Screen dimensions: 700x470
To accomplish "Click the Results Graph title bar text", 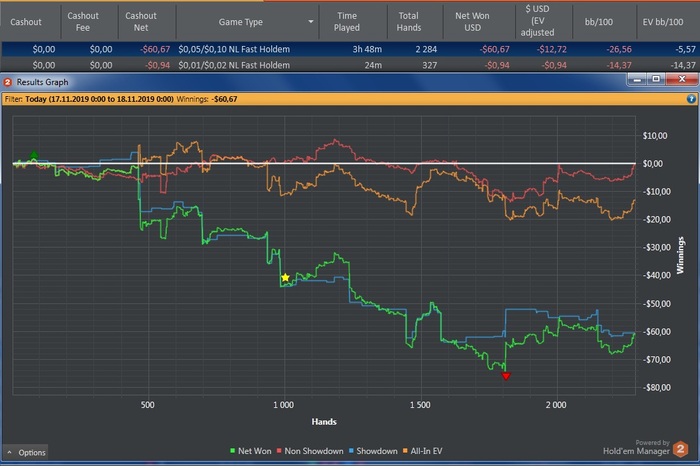I will 42,82.
